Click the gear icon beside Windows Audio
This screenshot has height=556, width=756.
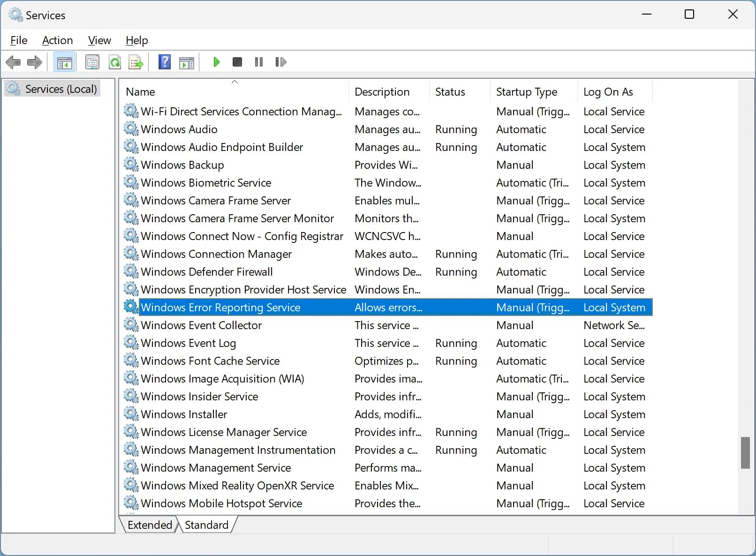[x=131, y=129]
